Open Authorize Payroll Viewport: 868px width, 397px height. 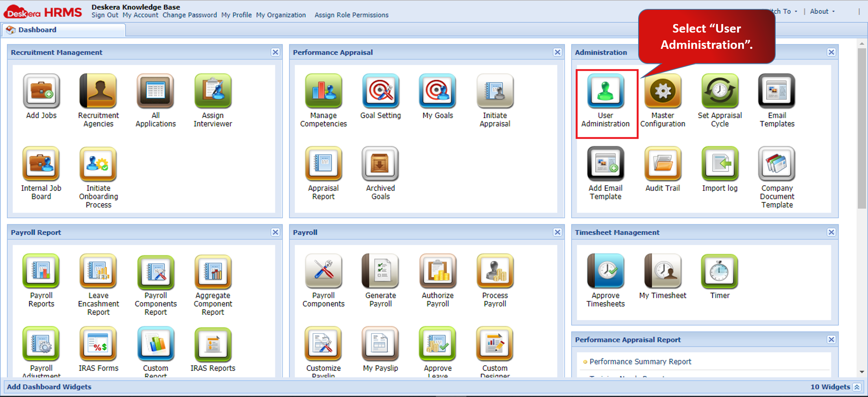438,271
